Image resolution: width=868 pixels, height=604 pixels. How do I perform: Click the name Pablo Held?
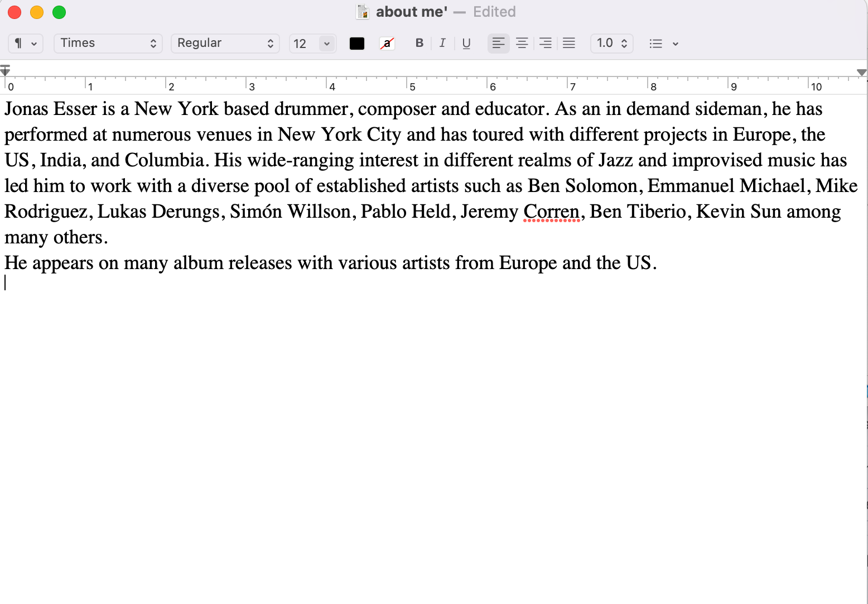pyautogui.click(x=406, y=212)
